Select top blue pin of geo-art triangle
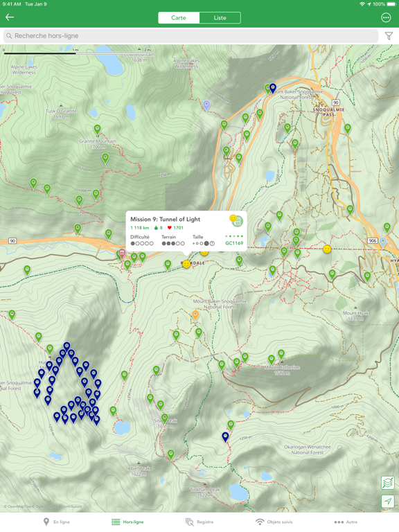 [66, 346]
